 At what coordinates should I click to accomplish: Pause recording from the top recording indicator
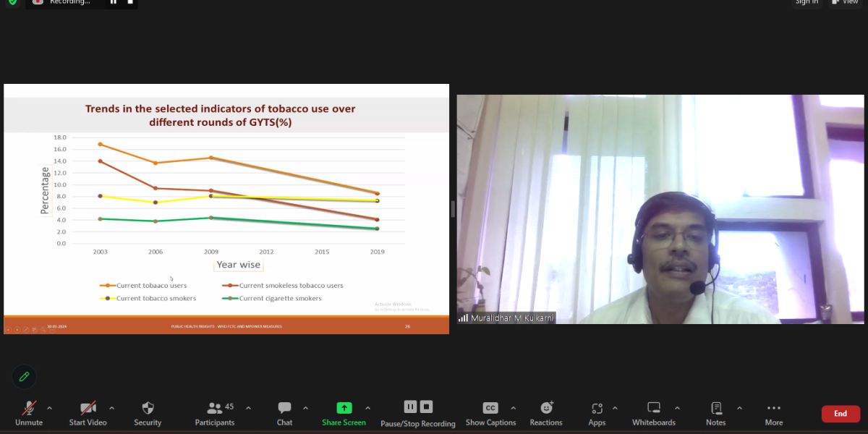click(113, 2)
